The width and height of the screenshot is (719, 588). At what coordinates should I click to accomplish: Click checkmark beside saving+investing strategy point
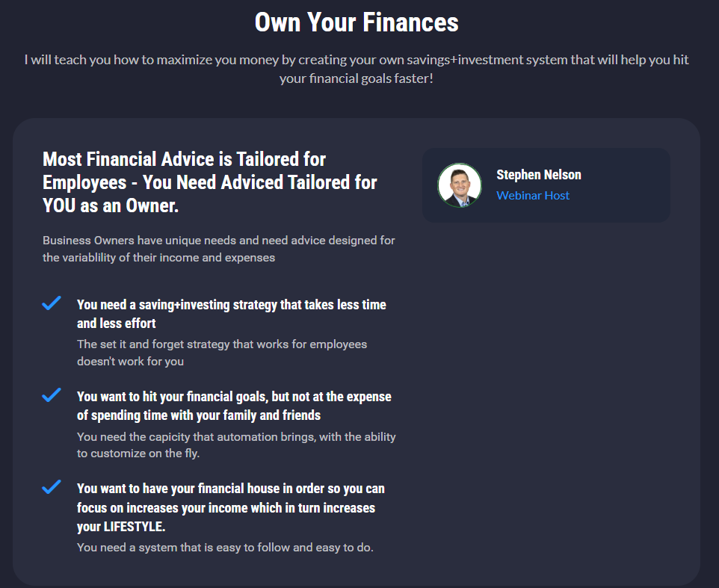tap(52, 303)
